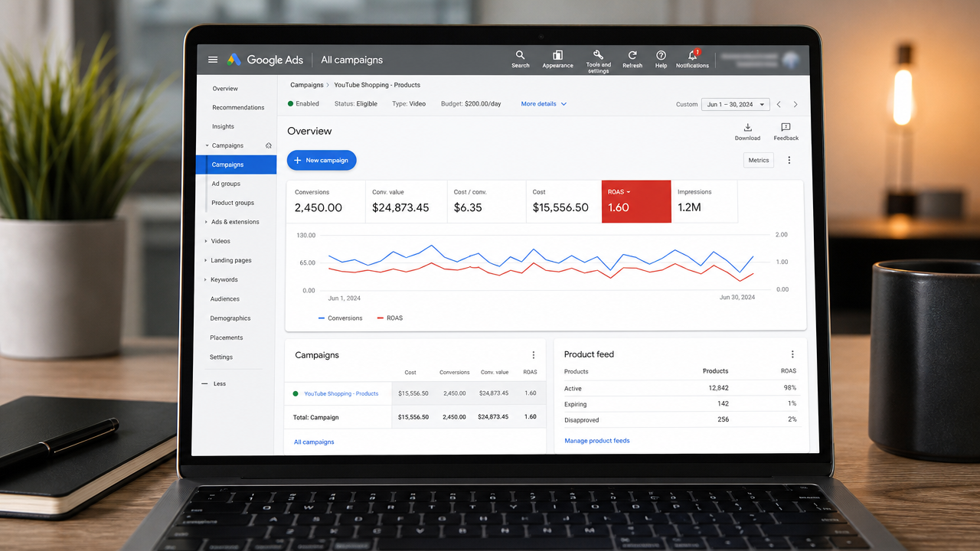The height and width of the screenshot is (551, 980).
Task: Click the New campaign button
Action: click(x=322, y=160)
